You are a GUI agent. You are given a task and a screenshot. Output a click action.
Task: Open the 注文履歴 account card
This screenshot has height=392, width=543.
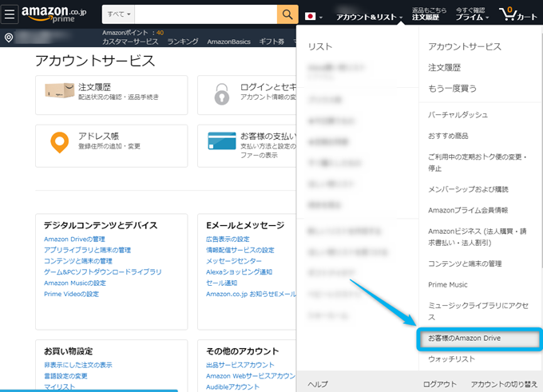click(112, 95)
